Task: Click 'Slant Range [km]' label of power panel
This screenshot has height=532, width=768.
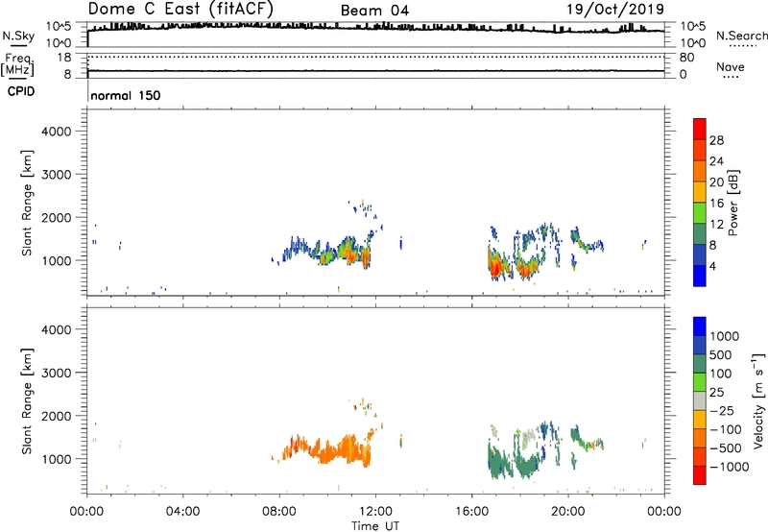Action: tap(27, 203)
